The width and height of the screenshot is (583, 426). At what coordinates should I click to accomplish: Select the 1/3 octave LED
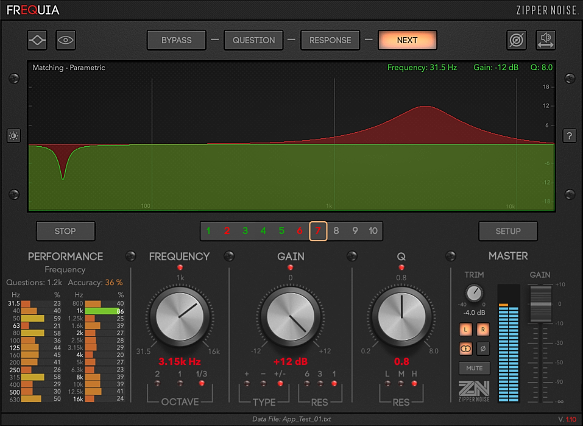[202, 383]
